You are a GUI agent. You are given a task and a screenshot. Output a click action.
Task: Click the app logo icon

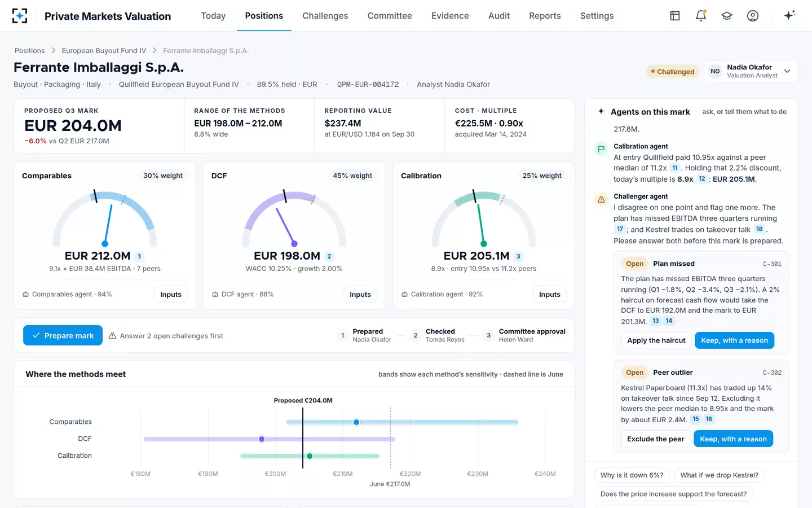(x=20, y=16)
